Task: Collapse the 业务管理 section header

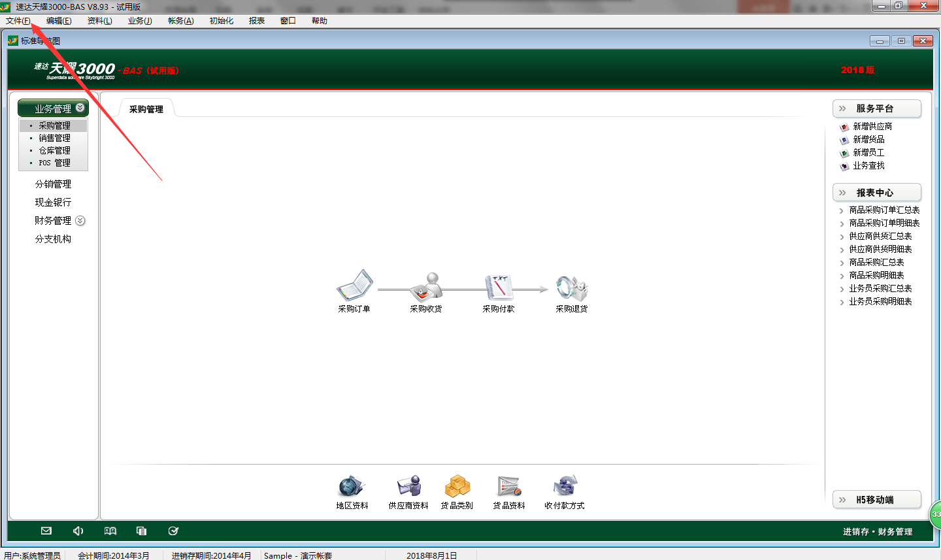Action: 80,108
